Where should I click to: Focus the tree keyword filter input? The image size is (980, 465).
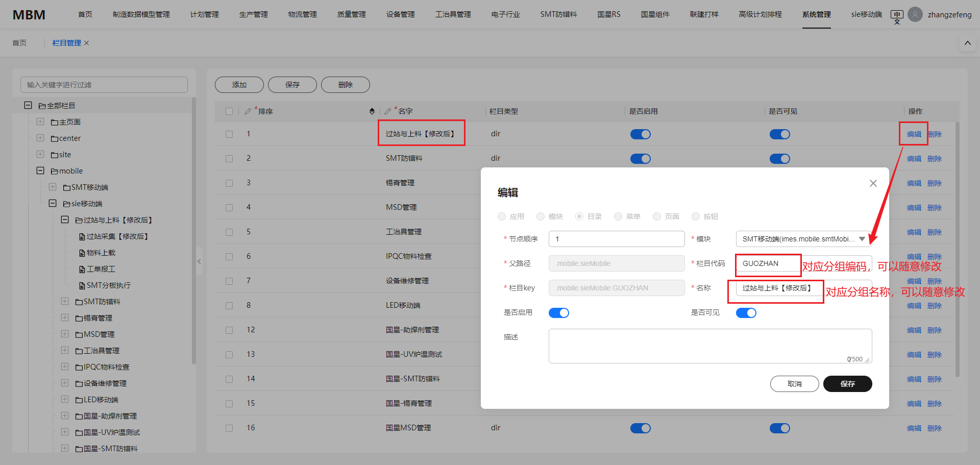pos(104,85)
